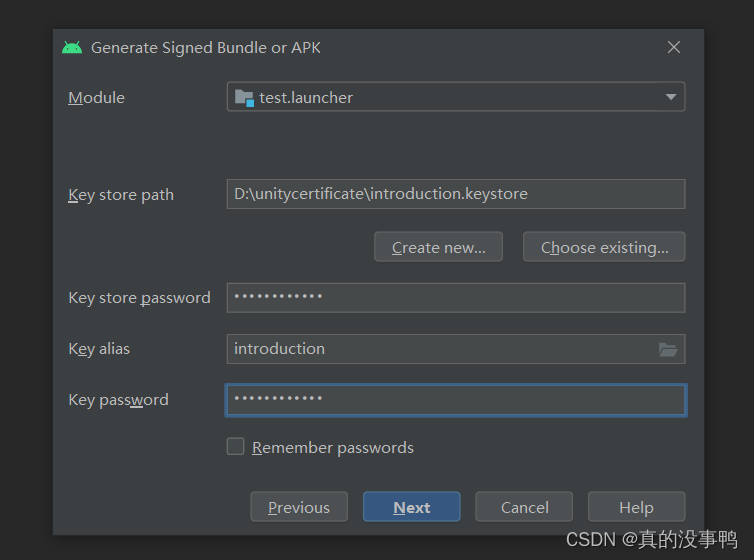
Task: Focus the Key store password field
Action: pyautogui.click(x=456, y=298)
